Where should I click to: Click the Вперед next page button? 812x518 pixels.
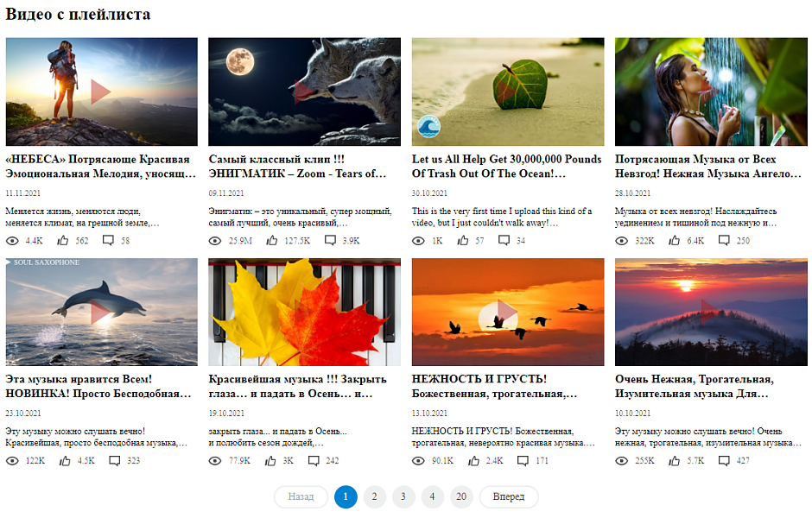point(508,497)
